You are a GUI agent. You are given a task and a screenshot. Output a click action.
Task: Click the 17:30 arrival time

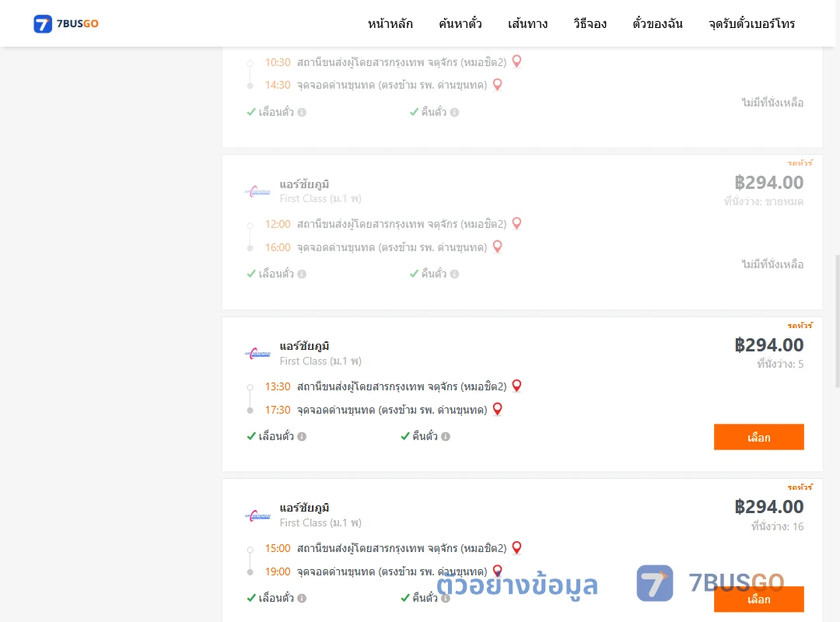click(278, 411)
